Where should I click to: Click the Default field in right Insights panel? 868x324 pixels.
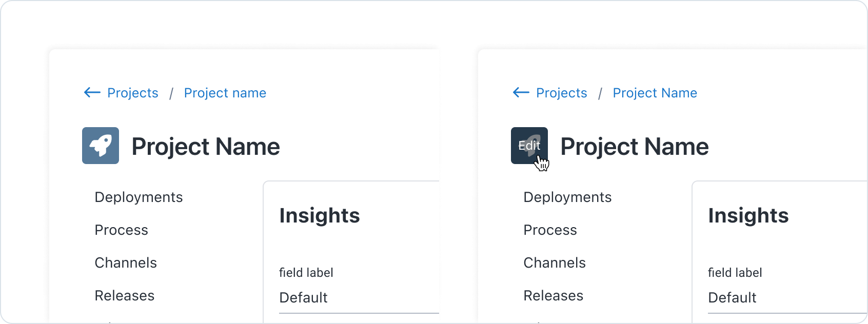pyautogui.click(x=787, y=298)
